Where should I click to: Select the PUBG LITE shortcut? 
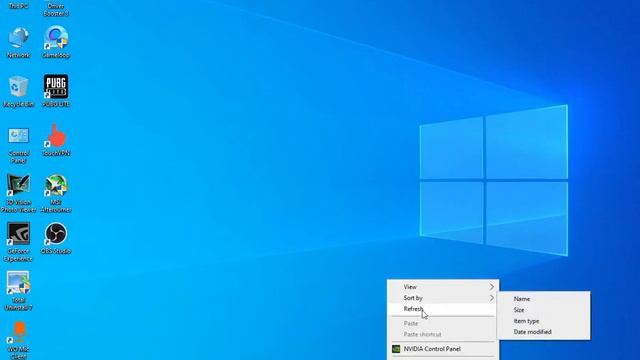coord(56,91)
